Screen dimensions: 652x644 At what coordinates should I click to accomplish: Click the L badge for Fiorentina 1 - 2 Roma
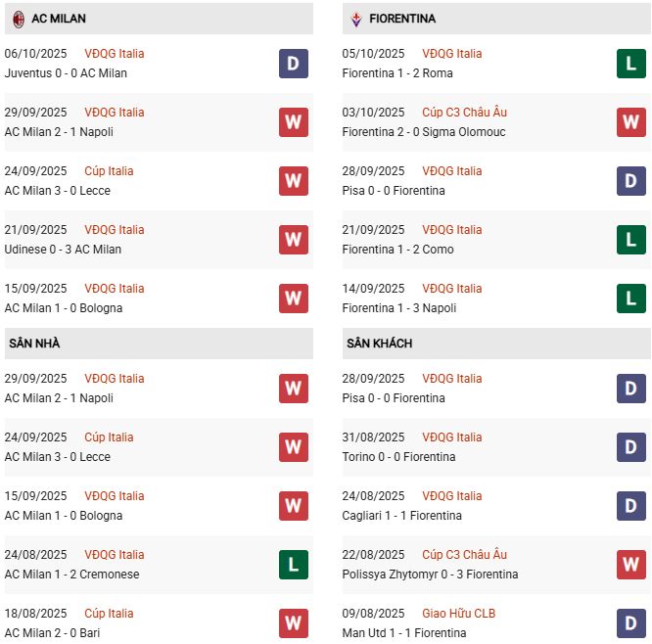click(x=630, y=64)
